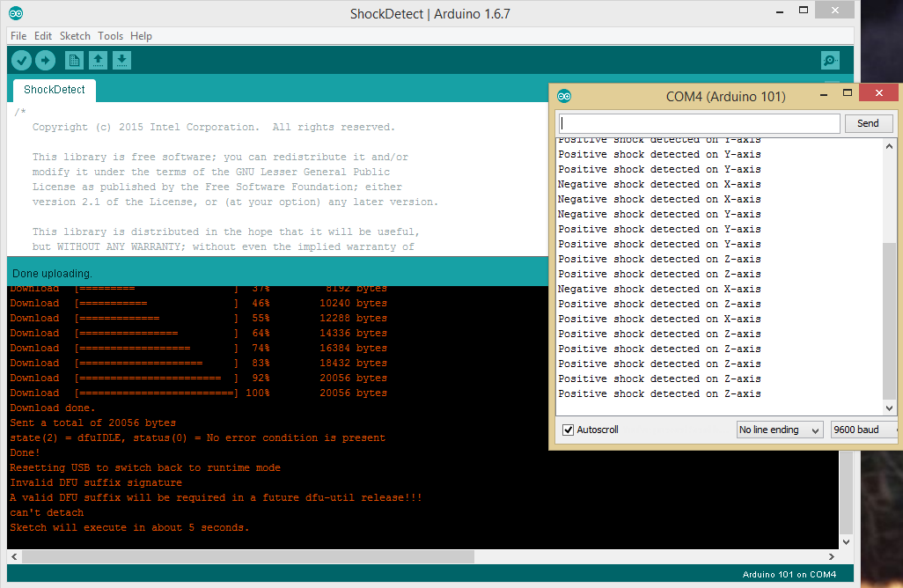
Task: Click the "Invalid DFU suffix signature" console line
Action: [x=96, y=482]
